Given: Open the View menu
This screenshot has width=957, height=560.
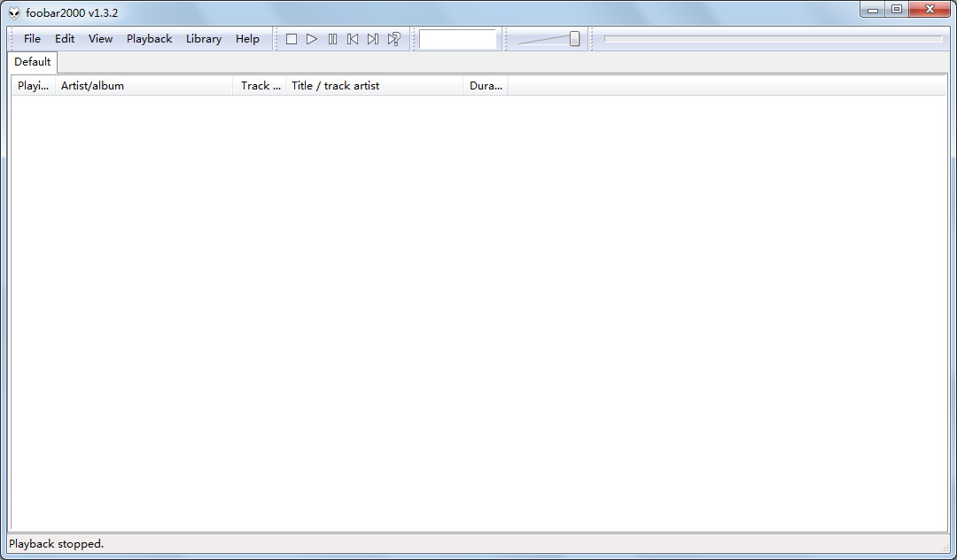Looking at the screenshot, I should coord(101,38).
